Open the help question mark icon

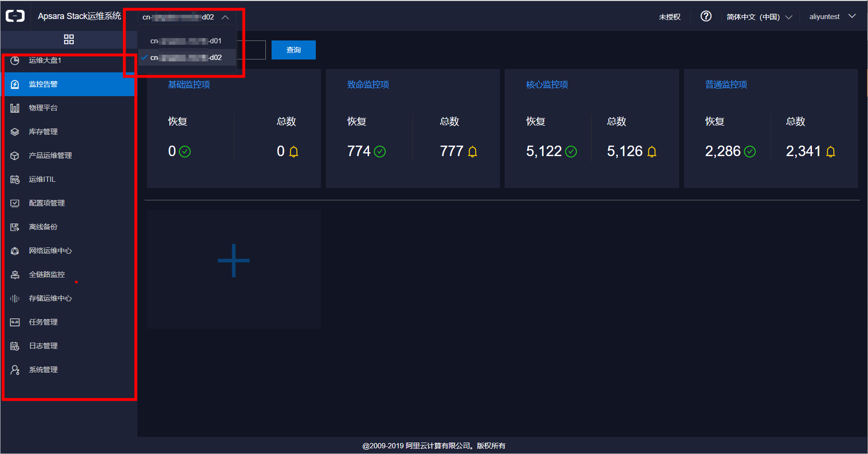(x=706, y=16)
